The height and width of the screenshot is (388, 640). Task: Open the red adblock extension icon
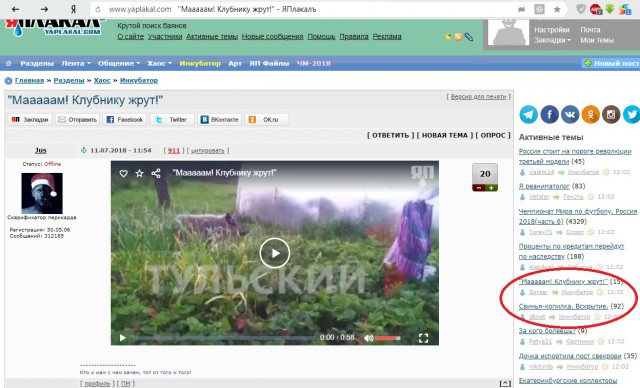[x=596, y=9]
